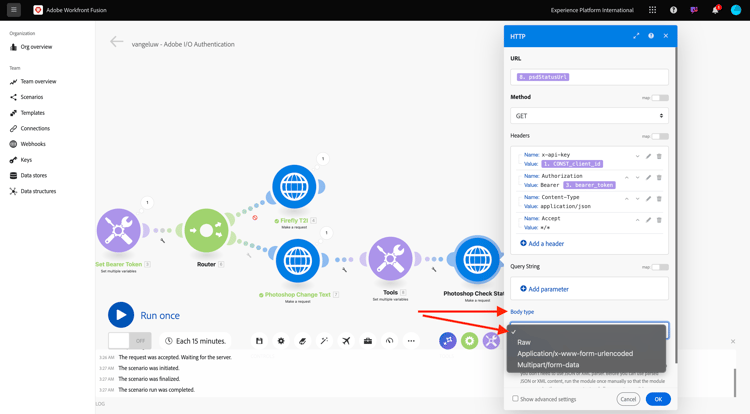Click the Set Bearer Token module
Viewport: 750px width, 414px height.
[119, 230]
